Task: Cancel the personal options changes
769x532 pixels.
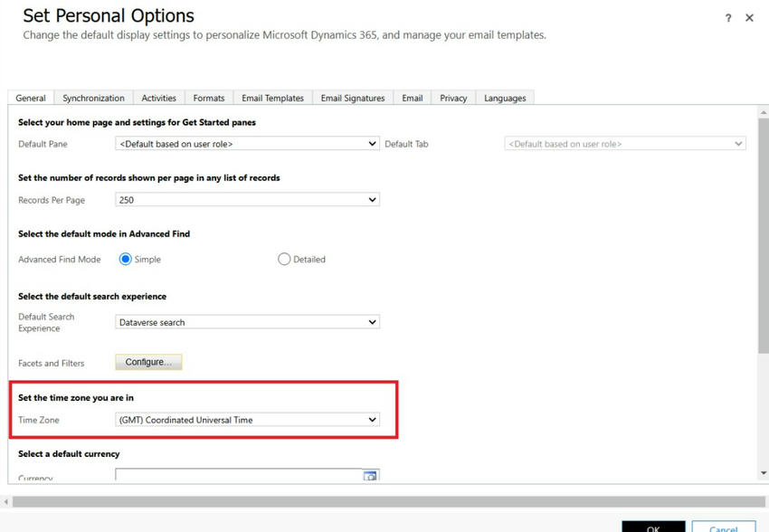Action: point(723,527)
